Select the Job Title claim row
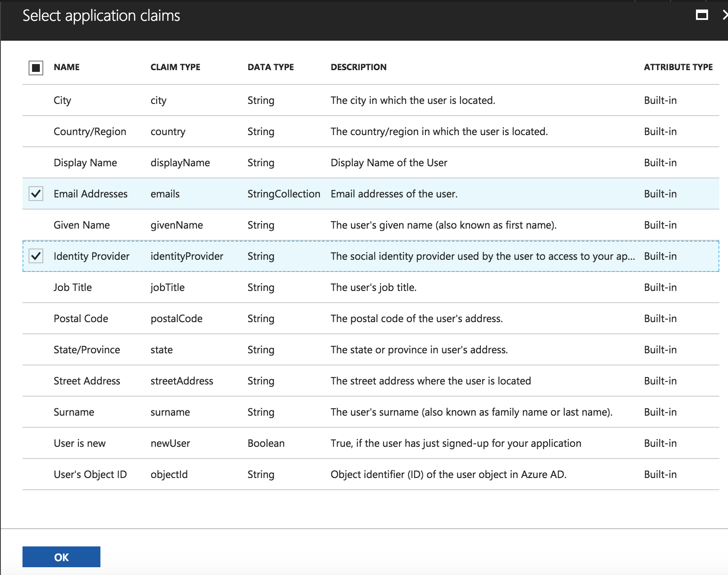The image size is (728, 575). pos(371,287)
